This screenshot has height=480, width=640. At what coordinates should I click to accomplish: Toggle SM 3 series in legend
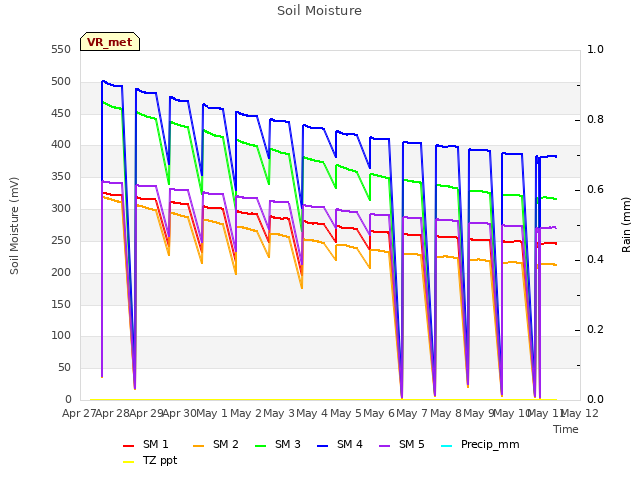[x=278, y=444]
